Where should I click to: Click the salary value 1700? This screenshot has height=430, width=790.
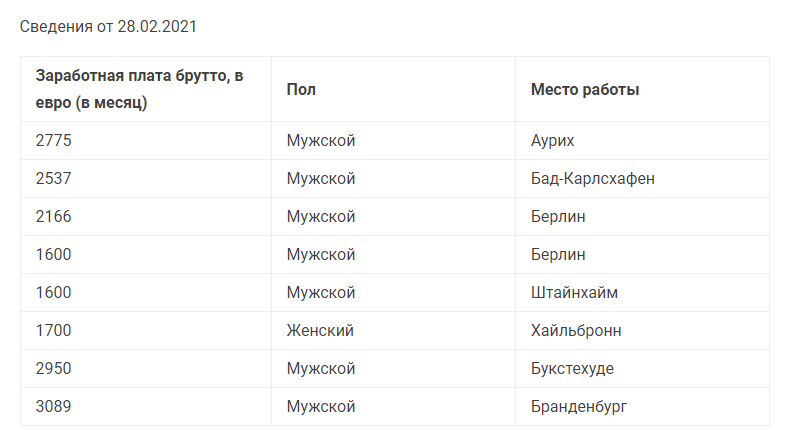click(x=54, y=331)
